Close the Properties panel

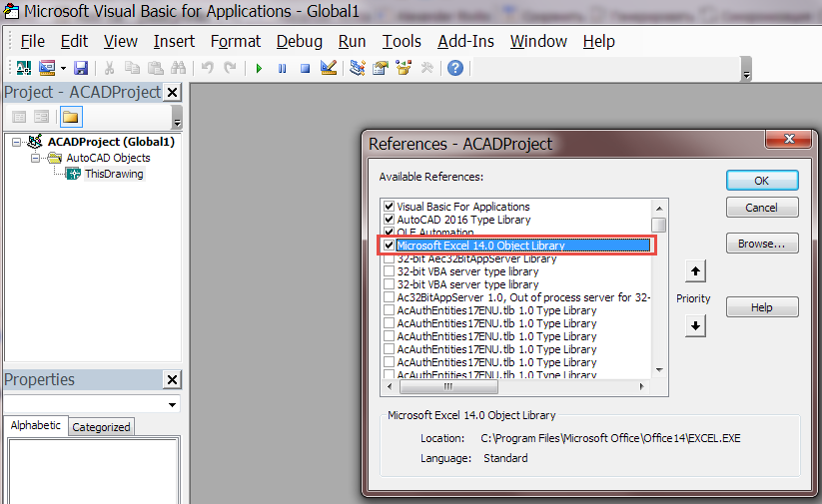(x=172, y=380)
